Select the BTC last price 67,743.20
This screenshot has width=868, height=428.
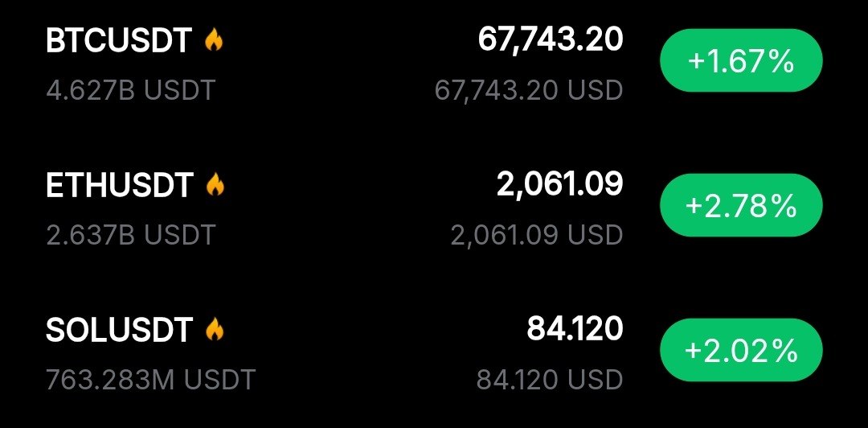pyautogui.click(x=550, y=39)
